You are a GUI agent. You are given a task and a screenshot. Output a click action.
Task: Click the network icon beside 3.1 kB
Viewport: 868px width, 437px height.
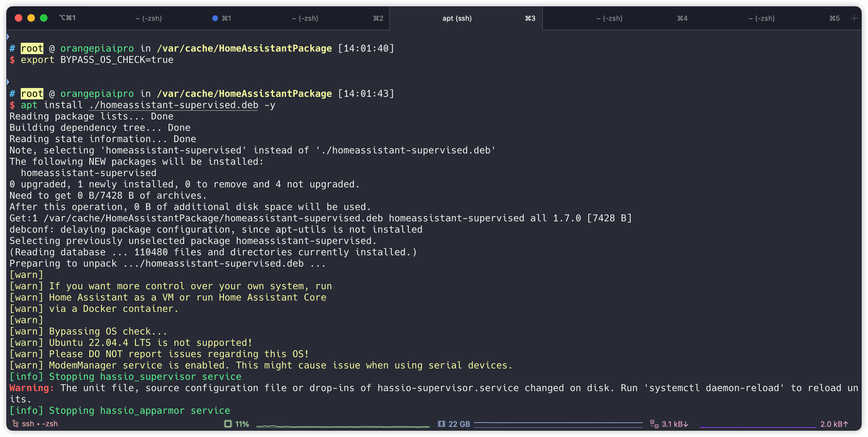(x=654, y=424)
